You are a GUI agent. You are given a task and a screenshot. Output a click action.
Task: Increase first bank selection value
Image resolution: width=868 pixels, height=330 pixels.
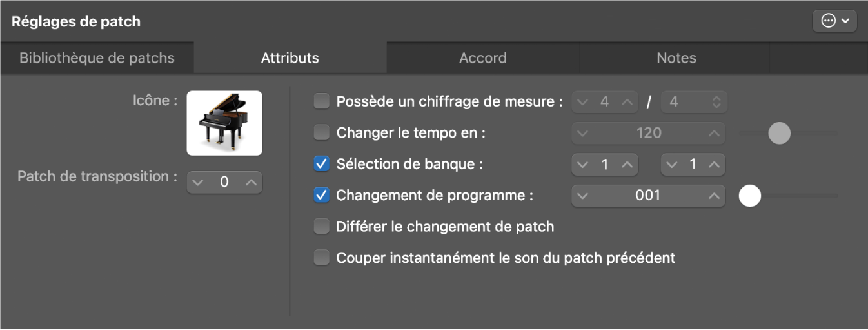tap(626, 165)
